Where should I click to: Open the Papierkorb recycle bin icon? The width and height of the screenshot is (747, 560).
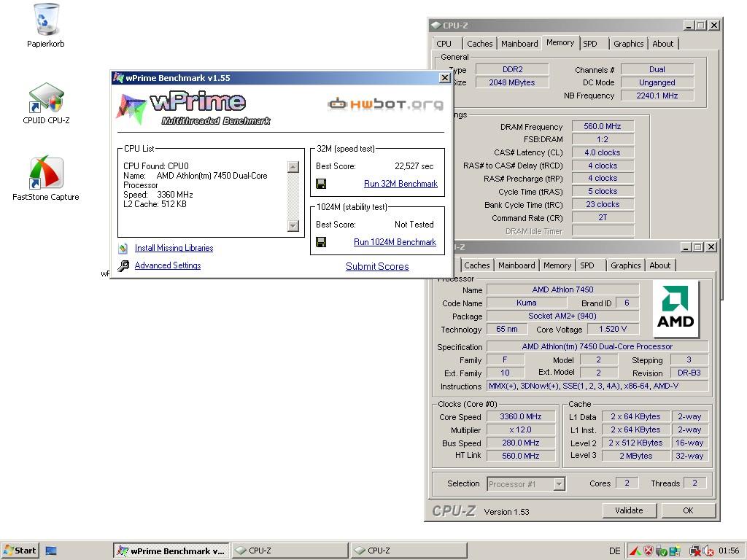click(x=46, y=20)
